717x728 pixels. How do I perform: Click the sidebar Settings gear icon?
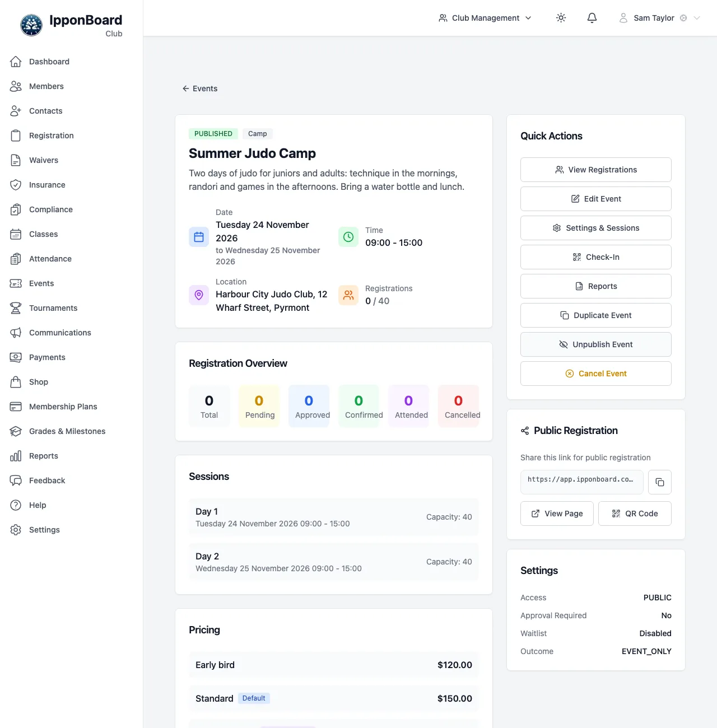pyautogui.click(x=16, y=530)
